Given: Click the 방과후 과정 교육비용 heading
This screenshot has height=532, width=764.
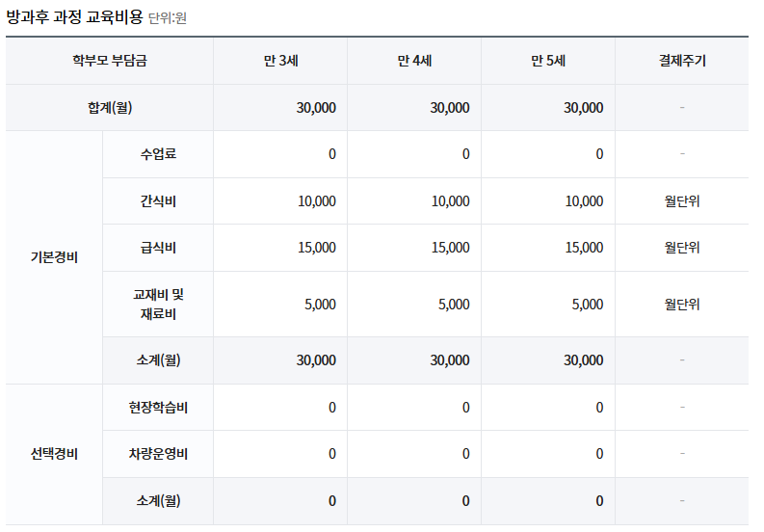Looking at the screenshot, I should tap(74, 16).
